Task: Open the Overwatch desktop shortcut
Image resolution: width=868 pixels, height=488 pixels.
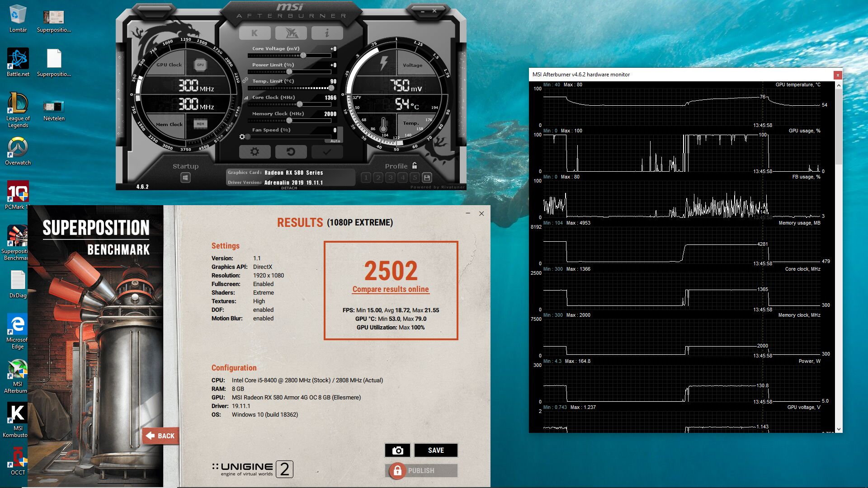Action: coord(18,151)
